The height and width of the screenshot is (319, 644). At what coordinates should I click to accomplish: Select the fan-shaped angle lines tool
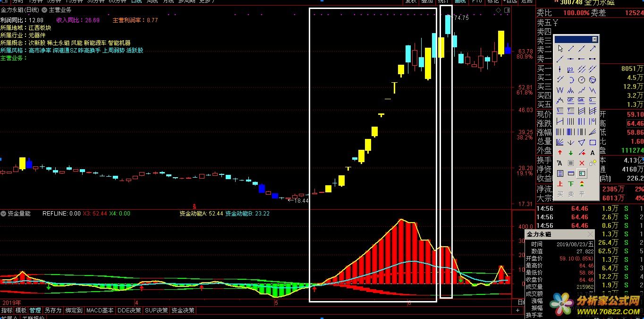[x=560, y=142]
